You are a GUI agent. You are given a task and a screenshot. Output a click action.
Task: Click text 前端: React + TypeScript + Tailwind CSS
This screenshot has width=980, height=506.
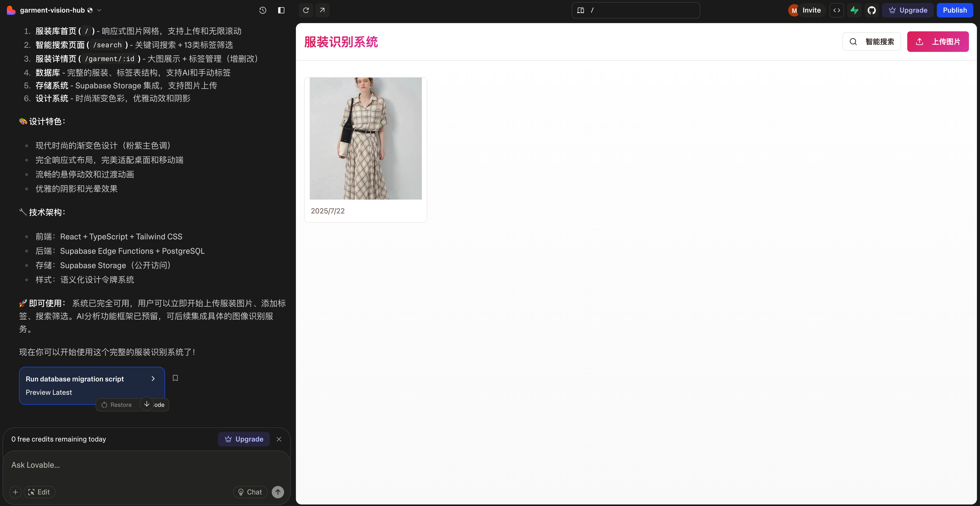(109, 237)
